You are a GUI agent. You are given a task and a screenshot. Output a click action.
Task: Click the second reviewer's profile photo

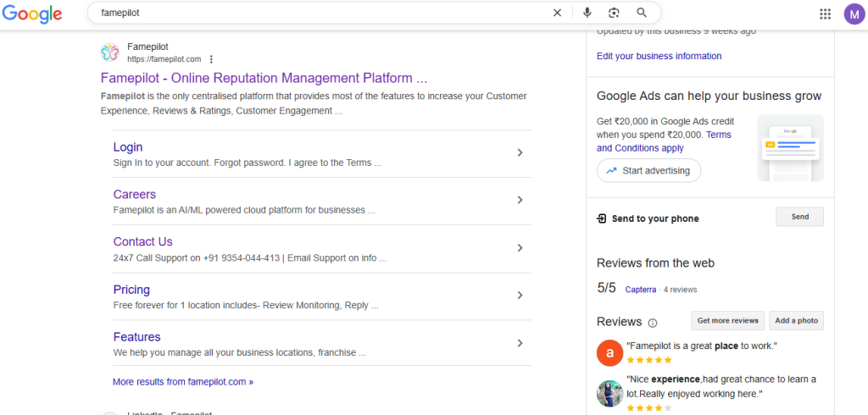[x=610, y=394]
